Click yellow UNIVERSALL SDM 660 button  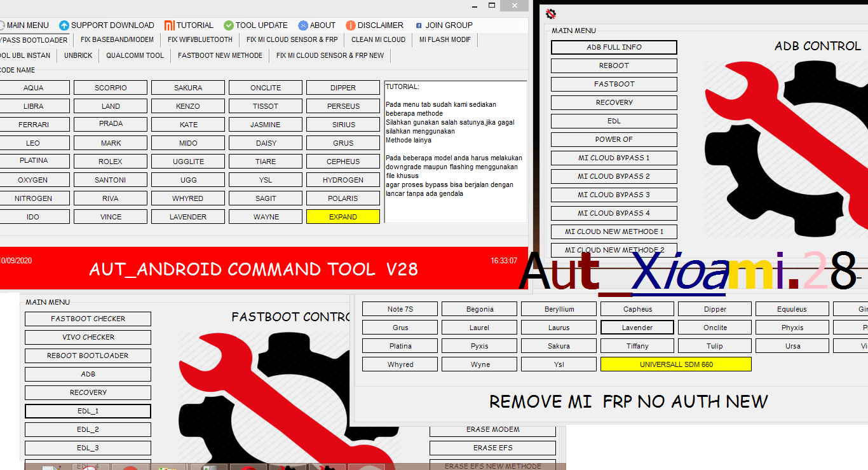pos(675,364)
